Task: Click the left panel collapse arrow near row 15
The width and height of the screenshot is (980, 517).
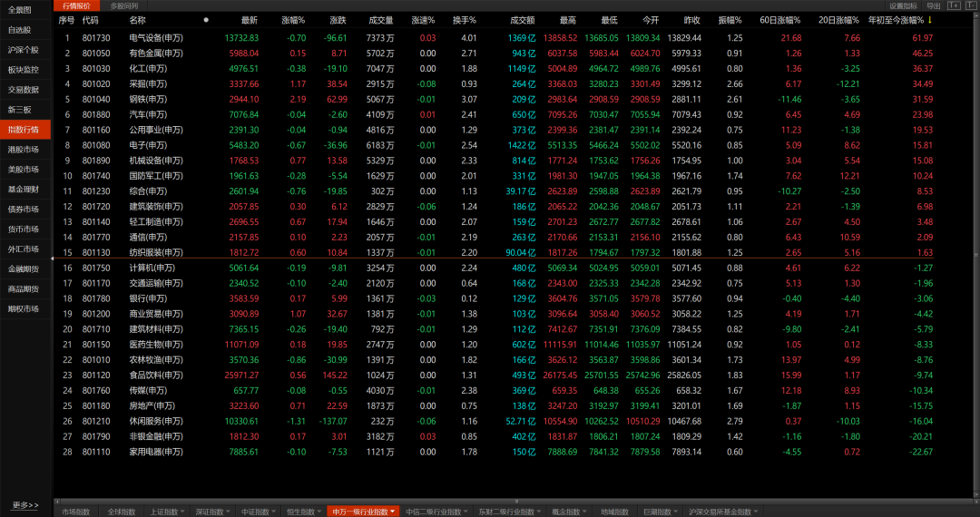Action: point(52,258)
